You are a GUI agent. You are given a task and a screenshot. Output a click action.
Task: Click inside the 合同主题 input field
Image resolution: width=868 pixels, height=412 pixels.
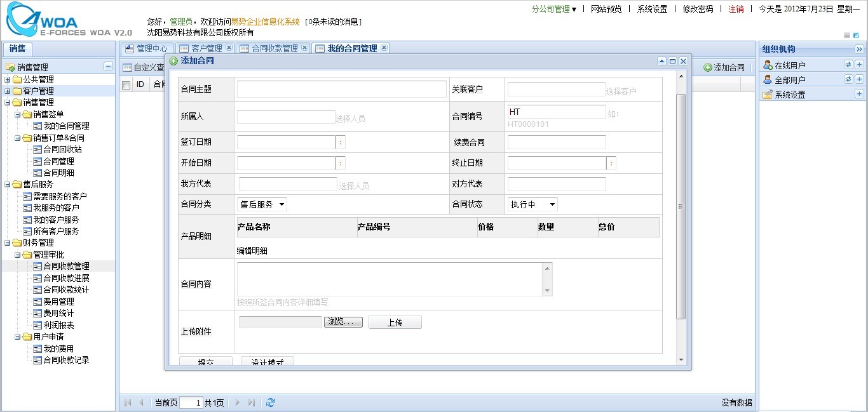pos(341,89)
